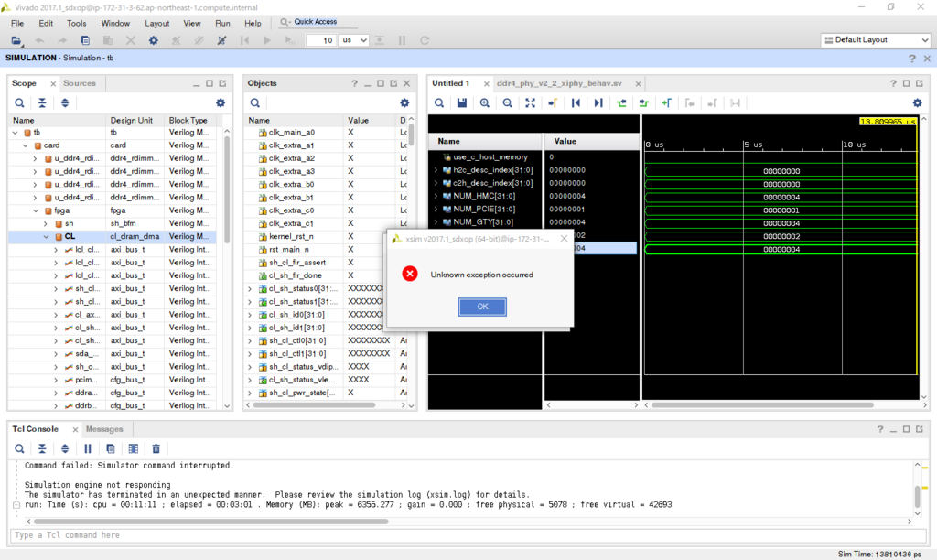Viewport: 937px width, 560px height.
Task: Zoom fit the waveform
Action: (x=530, y=102)
